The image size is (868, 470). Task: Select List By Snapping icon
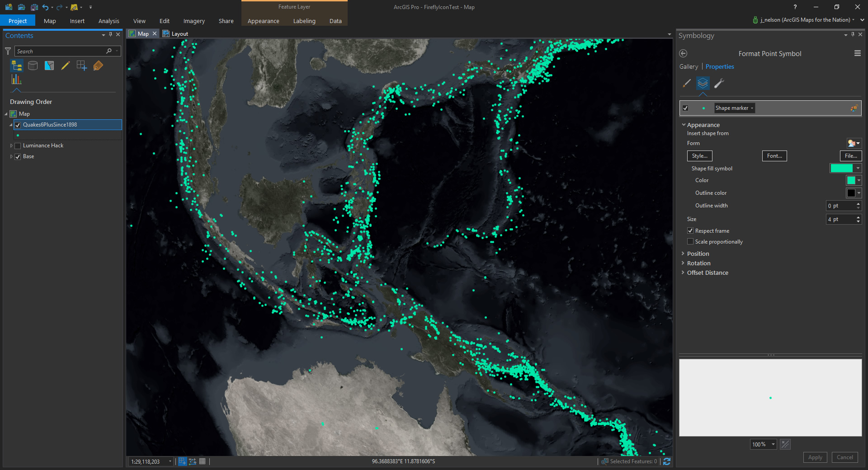click(x=82, y=66)
